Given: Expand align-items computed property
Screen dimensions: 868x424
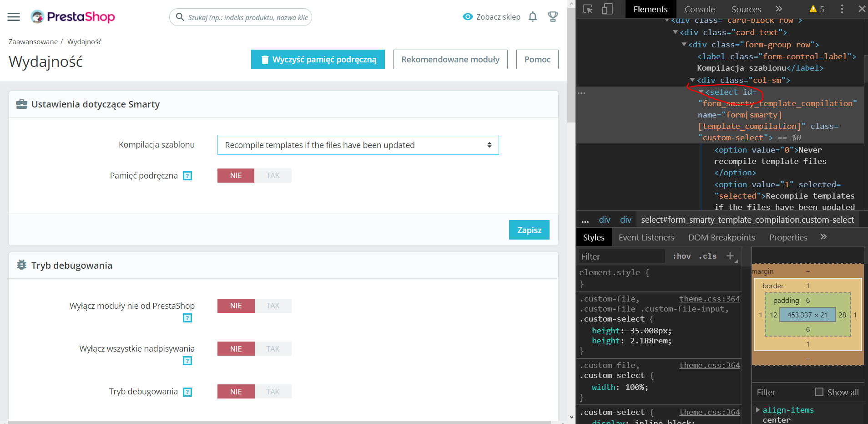Looking at the screenshot, I should 758,410.
